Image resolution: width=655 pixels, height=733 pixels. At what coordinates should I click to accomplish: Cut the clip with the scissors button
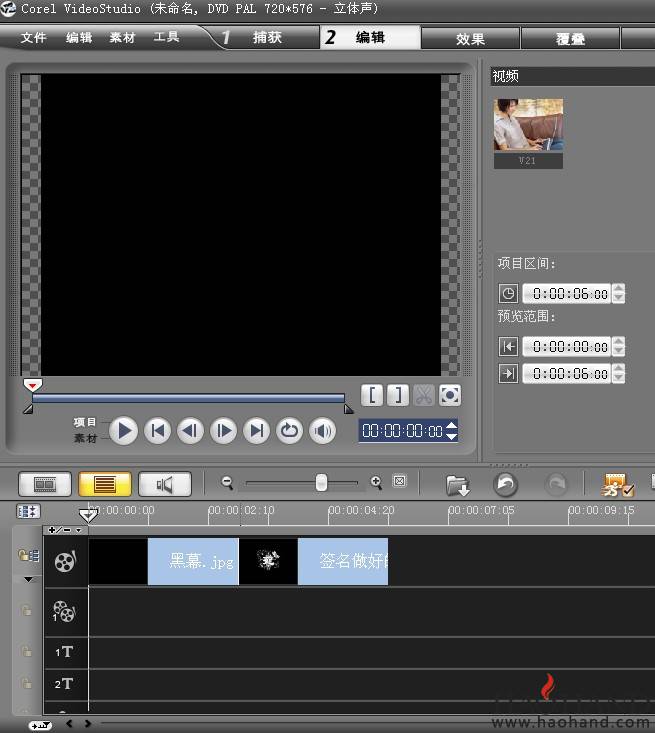point(424,395)
